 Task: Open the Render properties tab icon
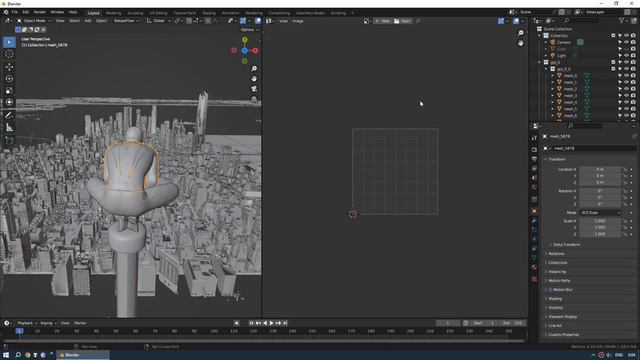534,149
